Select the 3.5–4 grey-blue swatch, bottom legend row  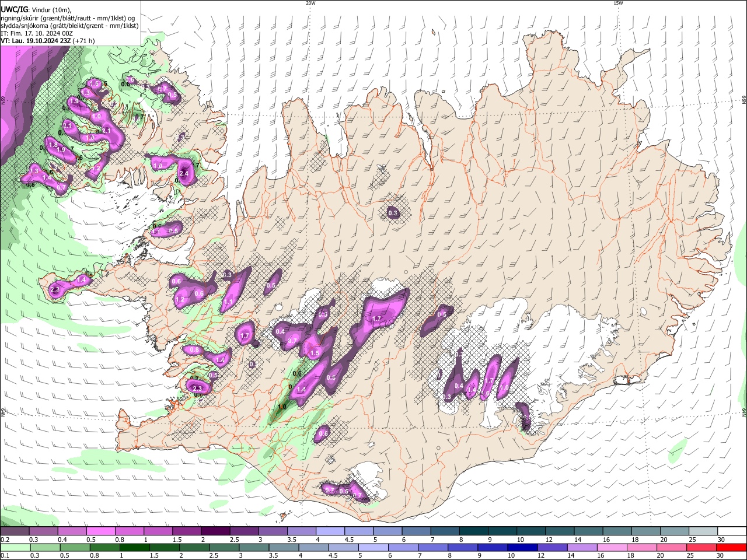coord(284,547)
